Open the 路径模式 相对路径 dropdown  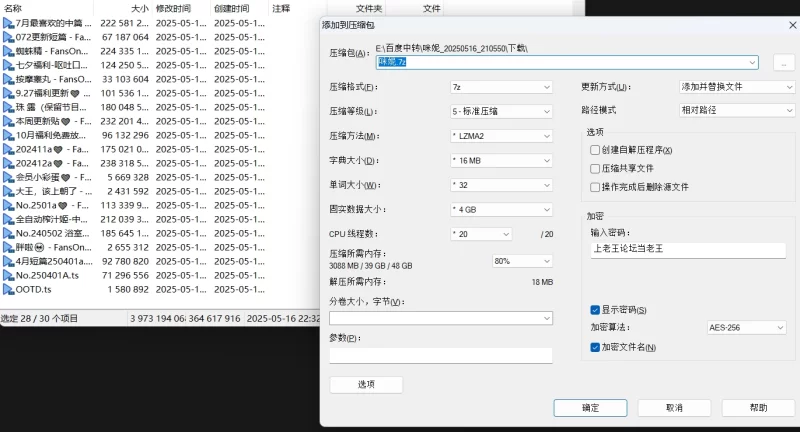coord(737,110)
